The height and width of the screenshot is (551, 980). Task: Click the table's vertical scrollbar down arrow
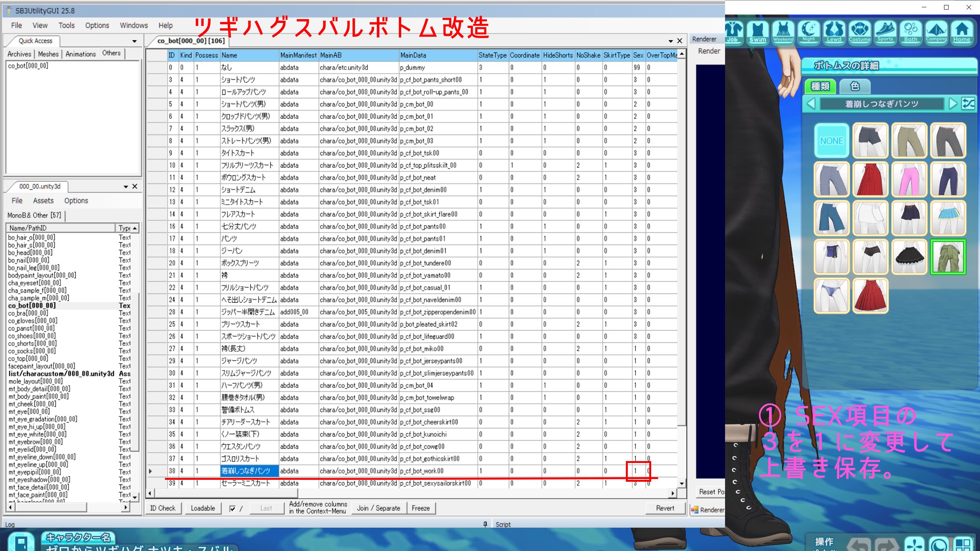click(681, 484)
